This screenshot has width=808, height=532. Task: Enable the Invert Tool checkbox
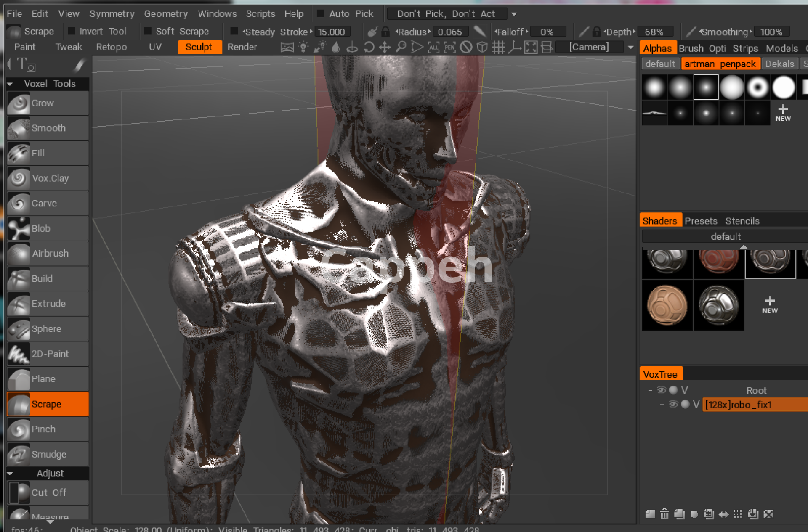[x=72, y=32]
